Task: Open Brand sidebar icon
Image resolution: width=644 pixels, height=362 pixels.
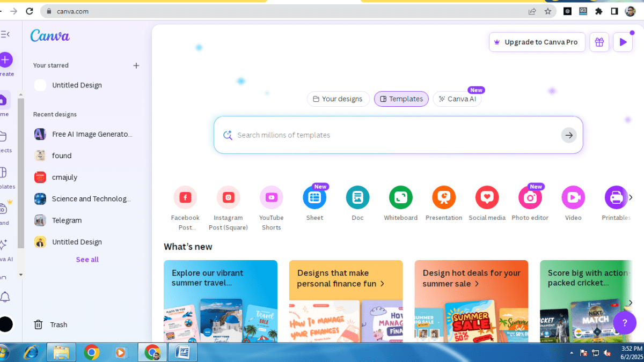Action: pyautogui.click(x=3, y=209)
